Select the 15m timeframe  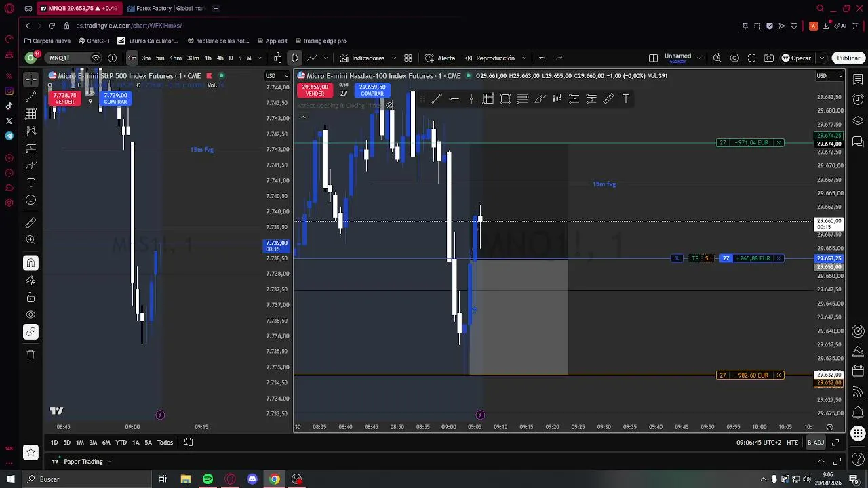176,58
